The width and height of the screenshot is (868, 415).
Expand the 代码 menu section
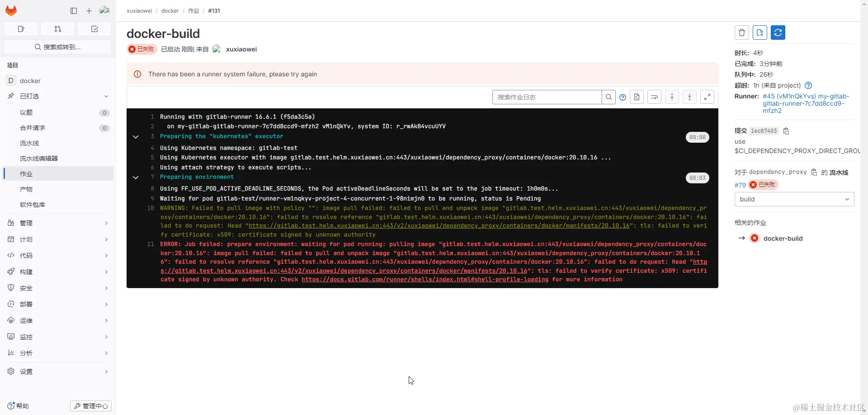59,256
